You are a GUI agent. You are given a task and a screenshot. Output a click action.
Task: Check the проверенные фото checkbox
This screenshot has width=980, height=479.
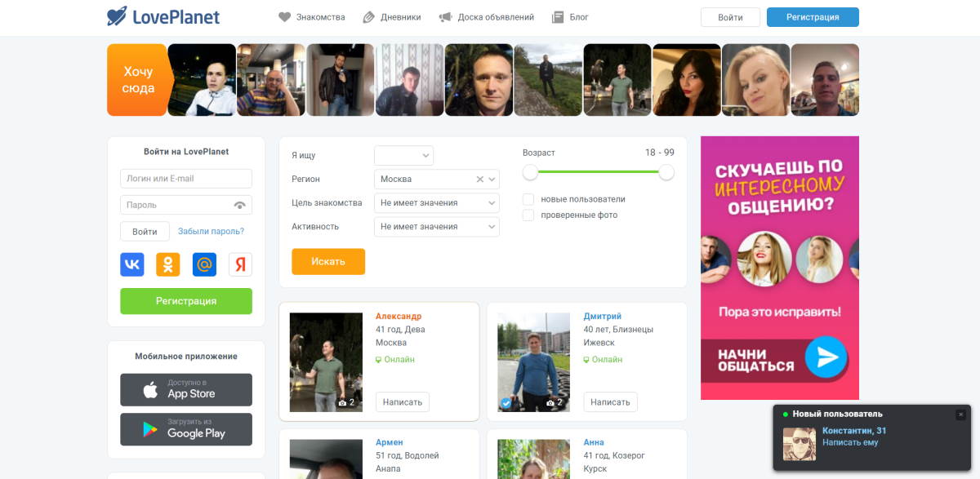528,215
